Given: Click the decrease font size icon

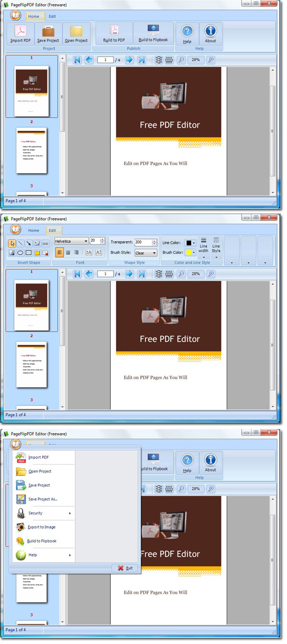Looking at the screenshot, I should [99, 252].
